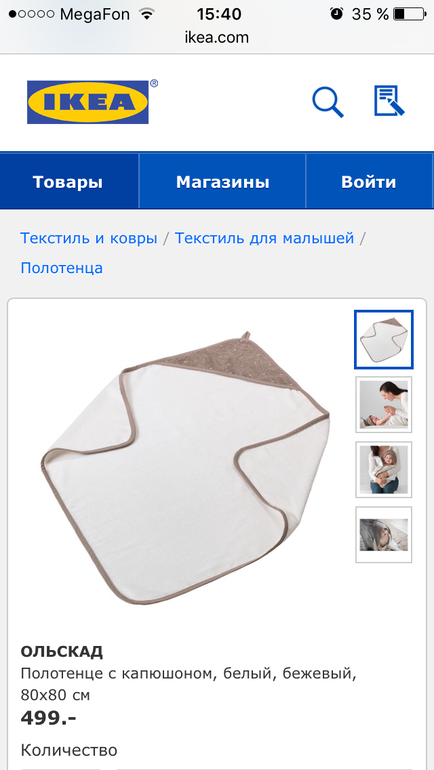This screenshot has width=434, height=770.
Task: Open search with magnifying glass icon
Action: (327, 102)
